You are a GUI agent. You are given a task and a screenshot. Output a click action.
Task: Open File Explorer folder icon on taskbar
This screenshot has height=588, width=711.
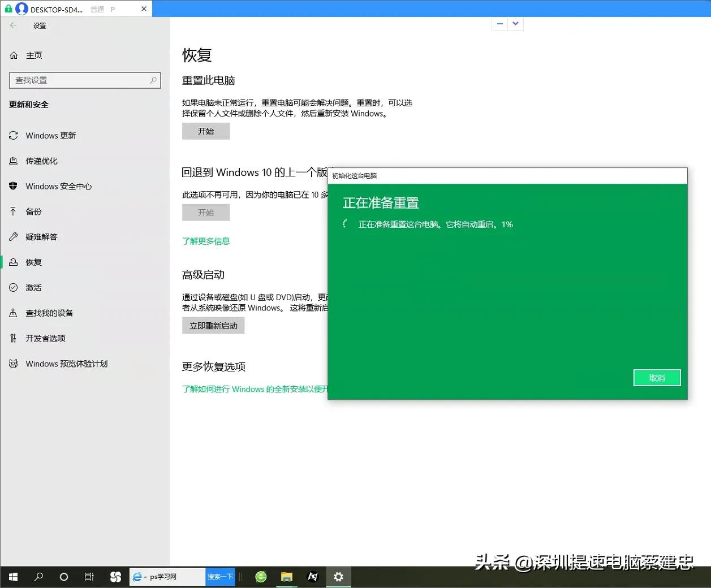(x=286, y=577)
